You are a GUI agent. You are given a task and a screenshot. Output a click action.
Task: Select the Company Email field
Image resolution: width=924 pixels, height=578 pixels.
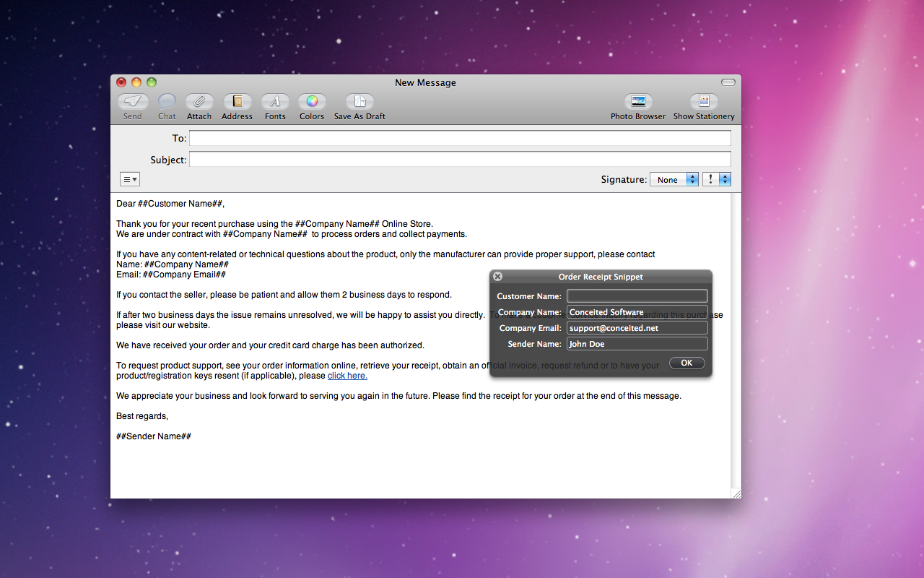637,328
